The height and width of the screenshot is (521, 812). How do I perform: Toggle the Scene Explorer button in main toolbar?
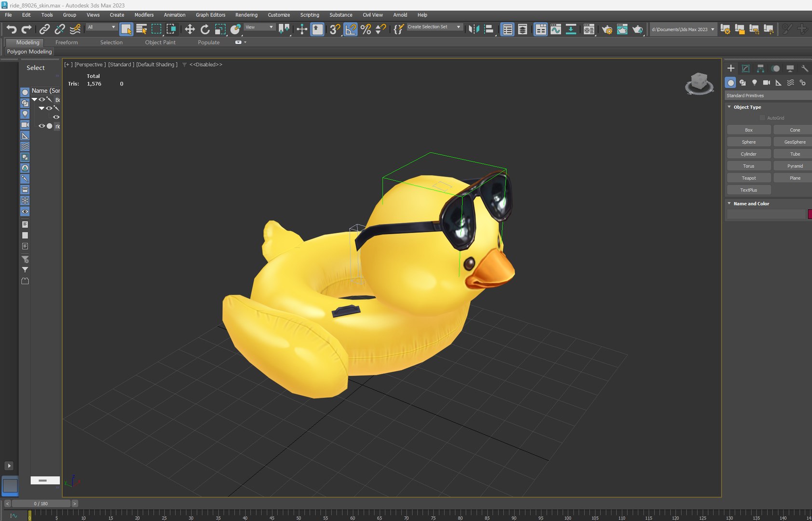pos(508,29)
